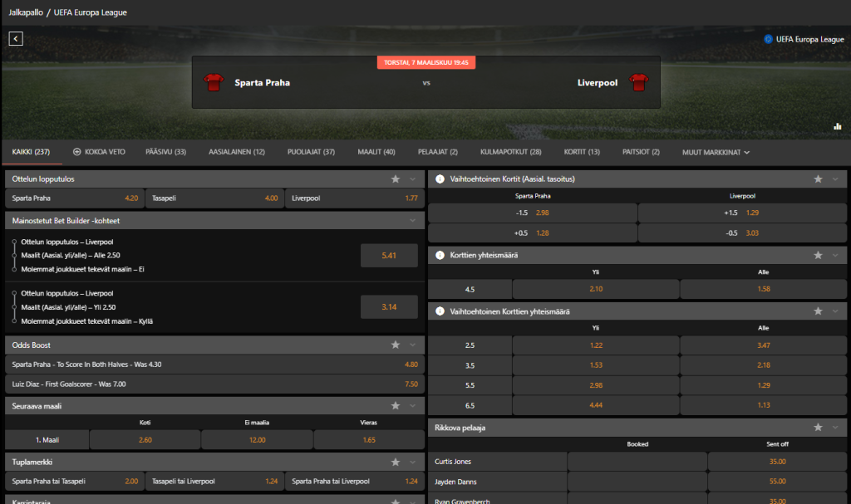Click the Liverpool red jersey icon
This screenshot has height=504, width=851.
click(x=639, y=82)
